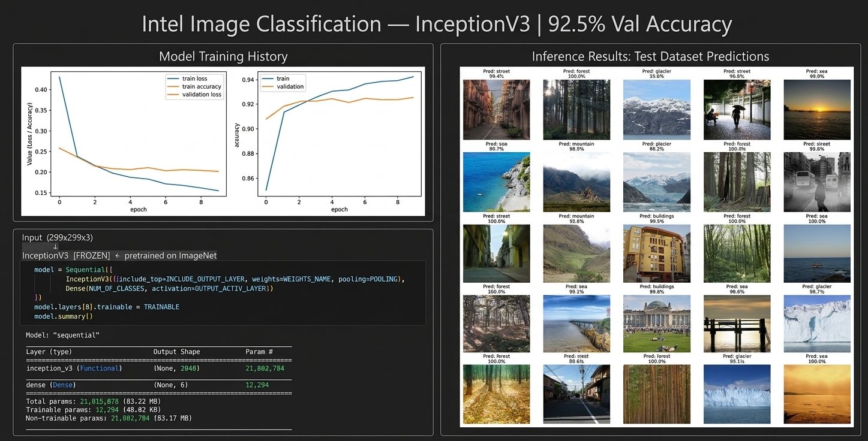Screen dimensions: 868x441
Task: Toggle the "validation loss" legend entry
Action: [202, 93]
